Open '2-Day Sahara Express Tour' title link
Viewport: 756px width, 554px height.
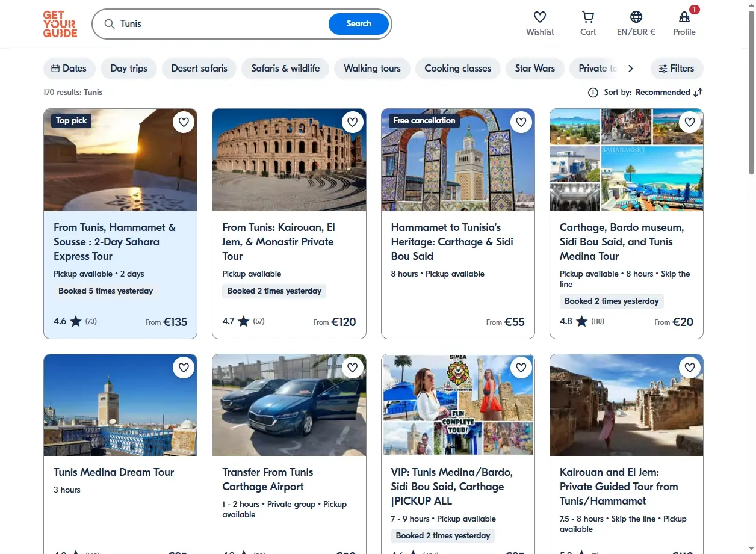[x=114, y=242]
